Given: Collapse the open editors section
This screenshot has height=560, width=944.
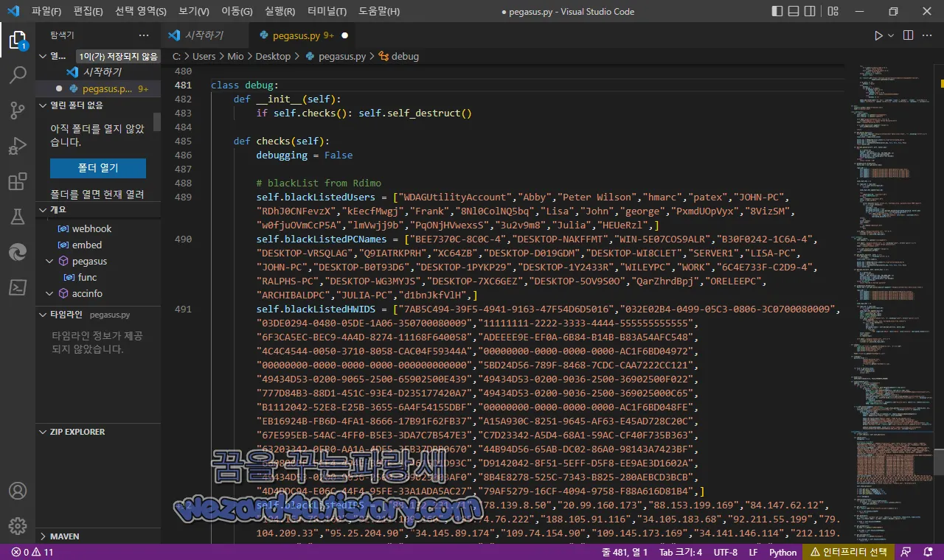Looking at the screenshot, I should click(44, 56).
